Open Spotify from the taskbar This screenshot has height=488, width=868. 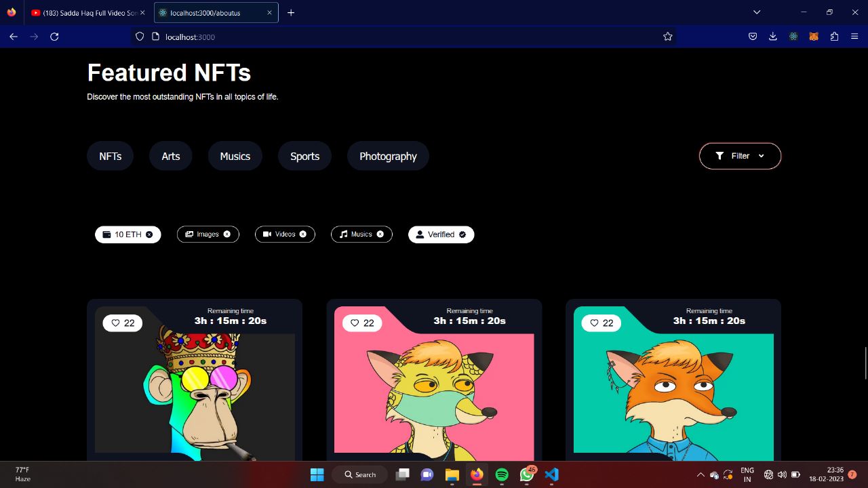pyautogui.click(x=502, y=474)
